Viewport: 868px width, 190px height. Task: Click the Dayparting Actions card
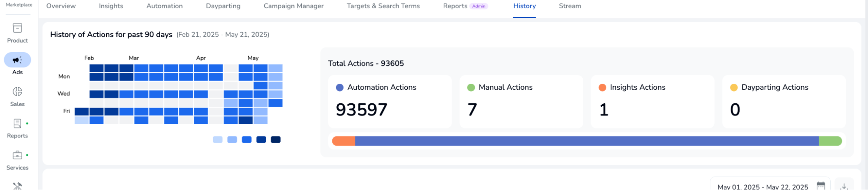click(x=784, y=102)
